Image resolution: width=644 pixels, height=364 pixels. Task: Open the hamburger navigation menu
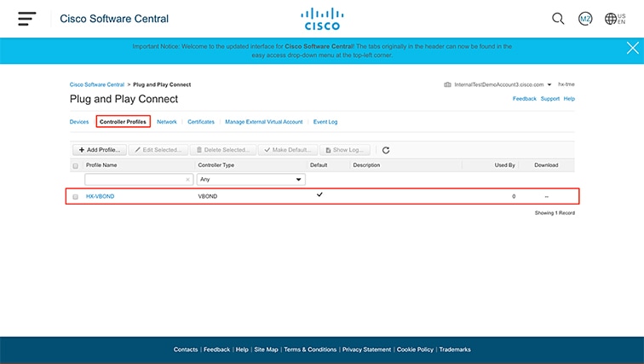tap(27, 19)
